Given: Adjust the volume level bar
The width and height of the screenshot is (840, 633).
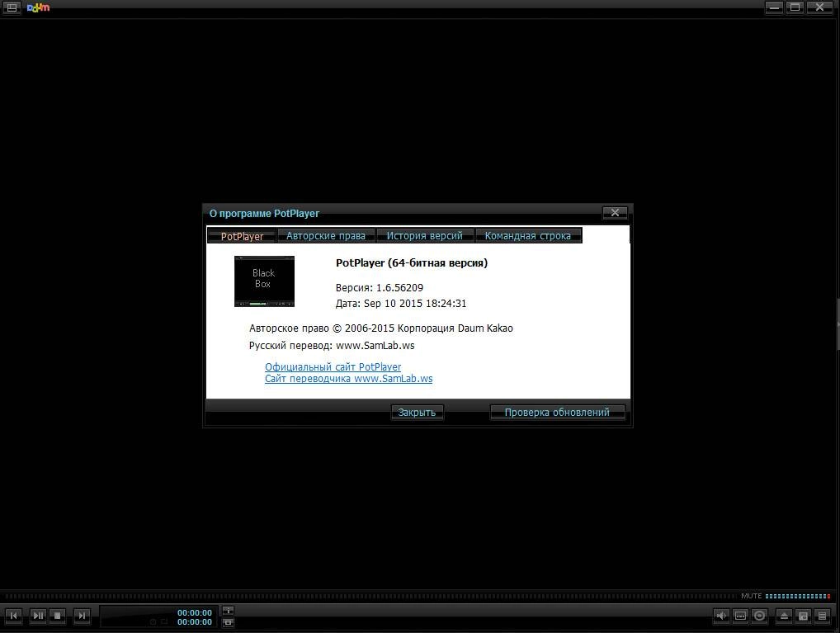Looking at the screenshot, I should click(798, 596).
